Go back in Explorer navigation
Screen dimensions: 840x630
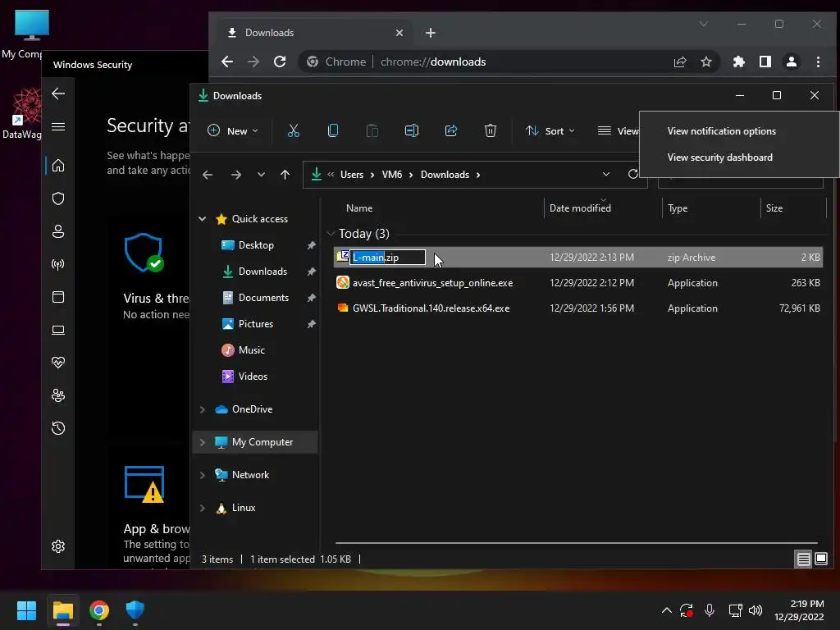(208, 175)
